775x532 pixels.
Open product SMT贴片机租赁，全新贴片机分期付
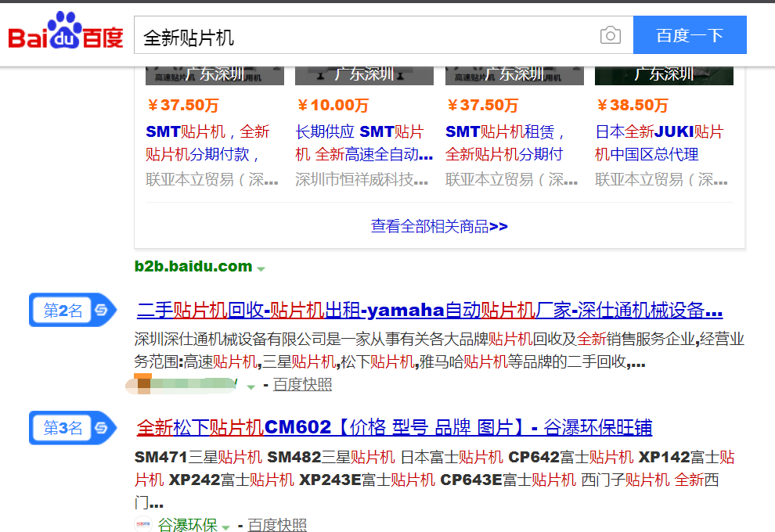tap(505, 142)
